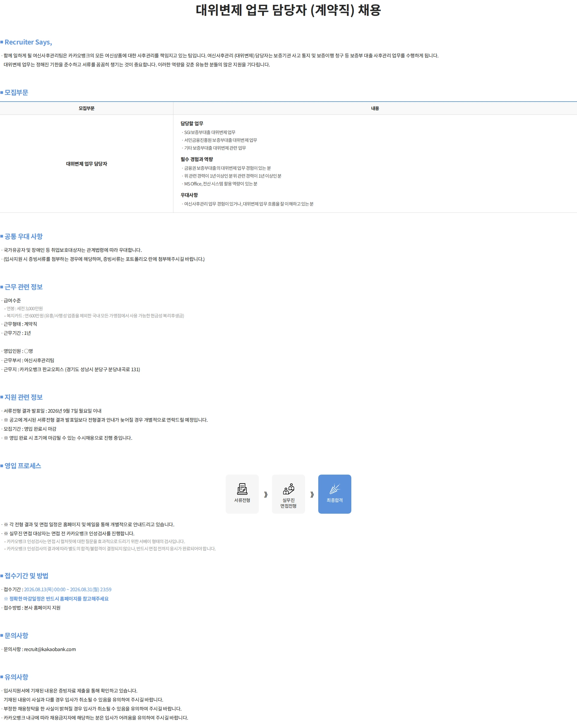Click the 서류전형 document icon

pyautogui.click(x=242, y=489)
